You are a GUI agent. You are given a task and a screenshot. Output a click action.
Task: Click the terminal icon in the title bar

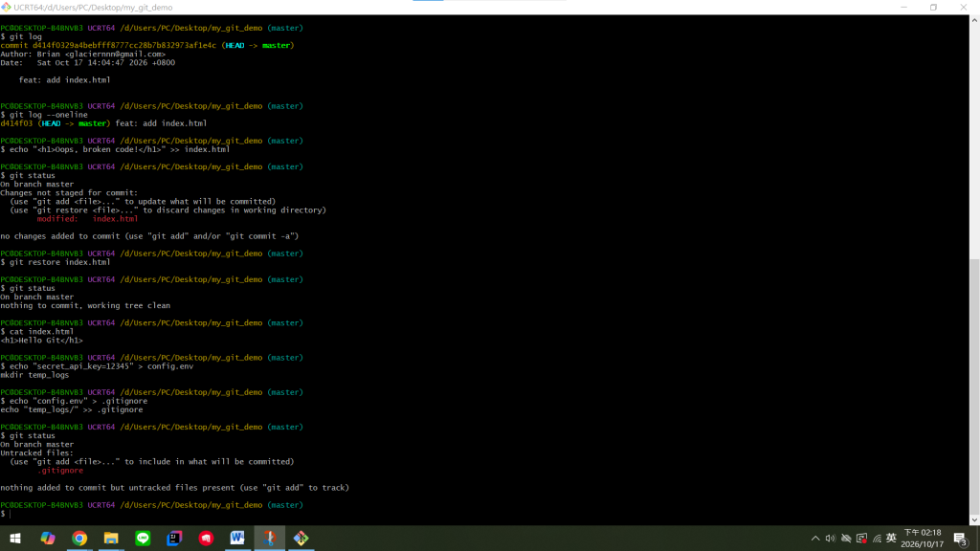(6, 8)
